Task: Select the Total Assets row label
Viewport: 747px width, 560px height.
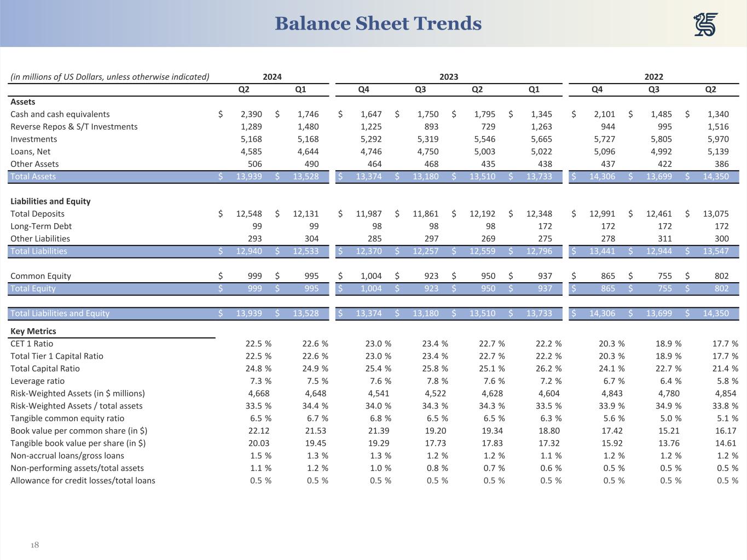Action: pyautogui.click(x=33, y=176)
